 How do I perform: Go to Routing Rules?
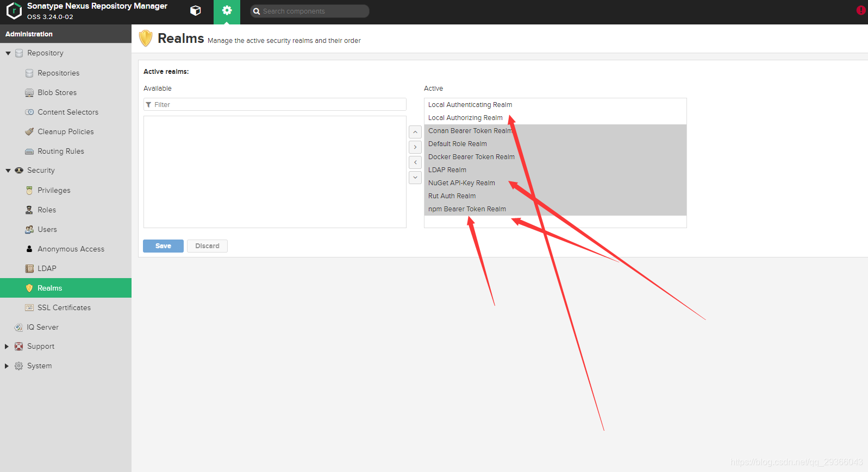pyautogui.click(x=61, y=152)
